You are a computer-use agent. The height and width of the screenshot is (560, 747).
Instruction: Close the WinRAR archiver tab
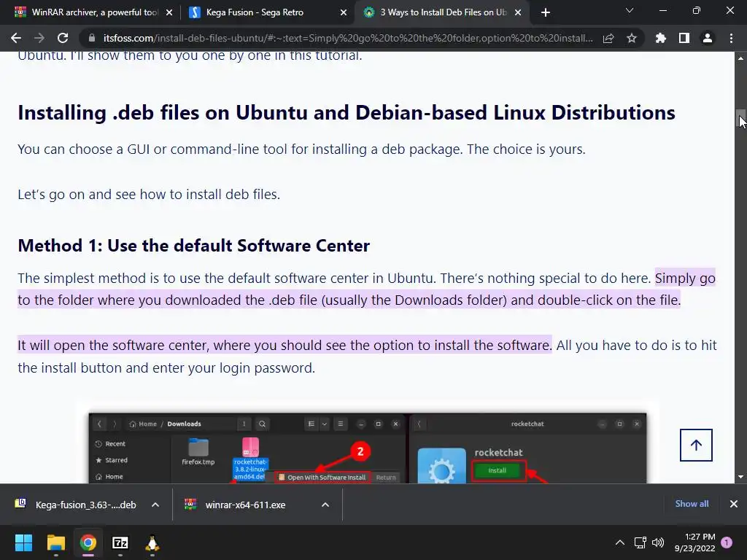(169, 12)
